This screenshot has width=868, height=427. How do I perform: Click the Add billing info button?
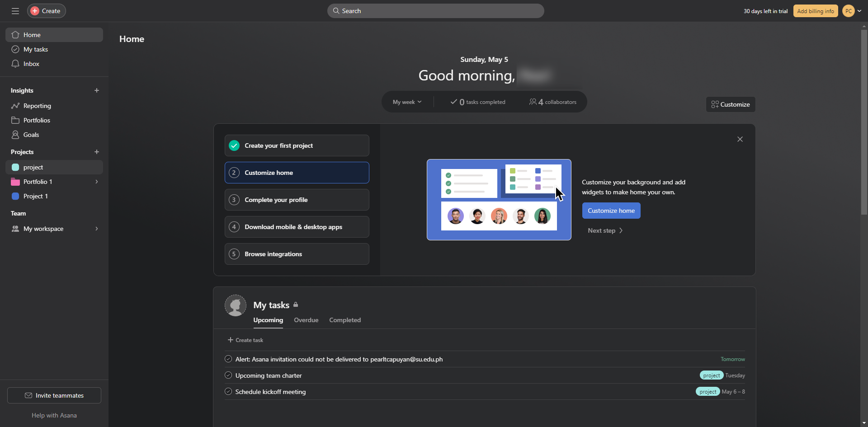click(816, 11)
